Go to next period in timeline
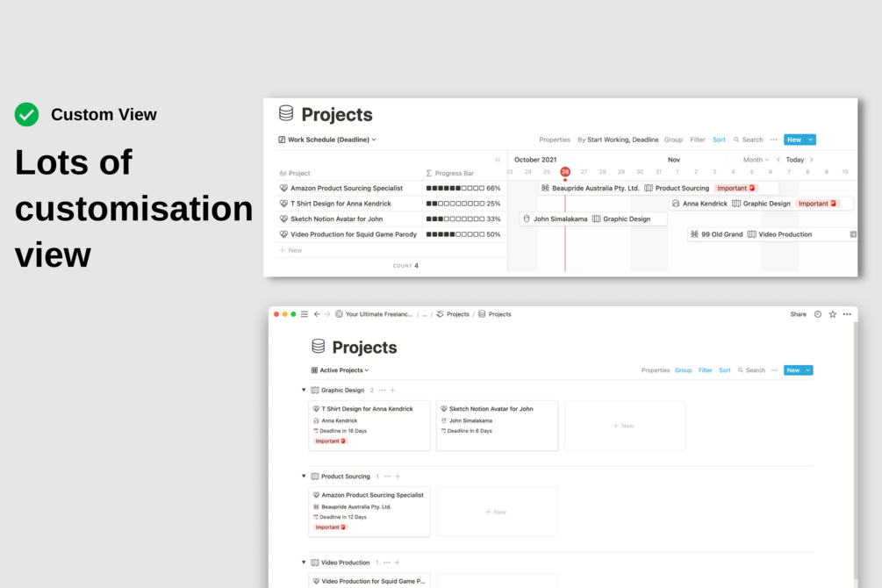882x588 pixels. [811, 160]
